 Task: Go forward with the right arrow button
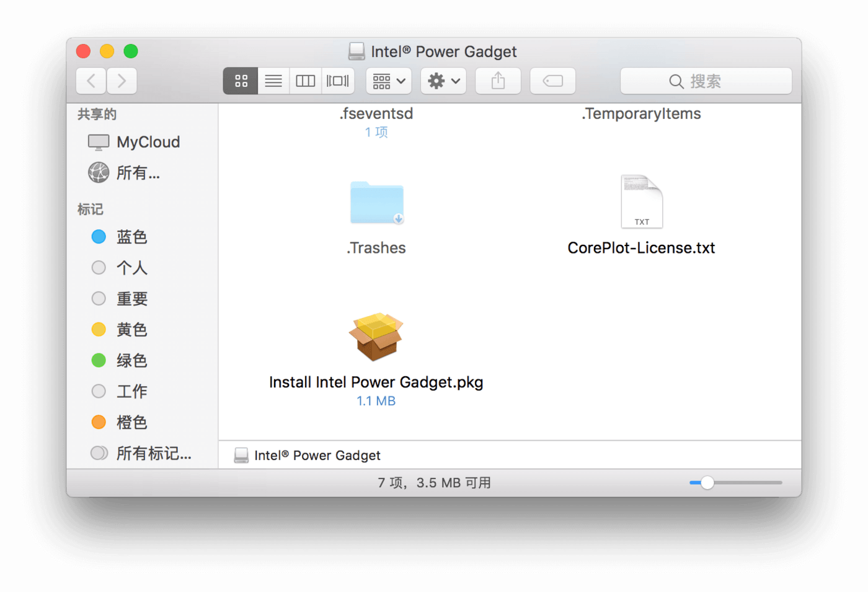click(122, 81)
